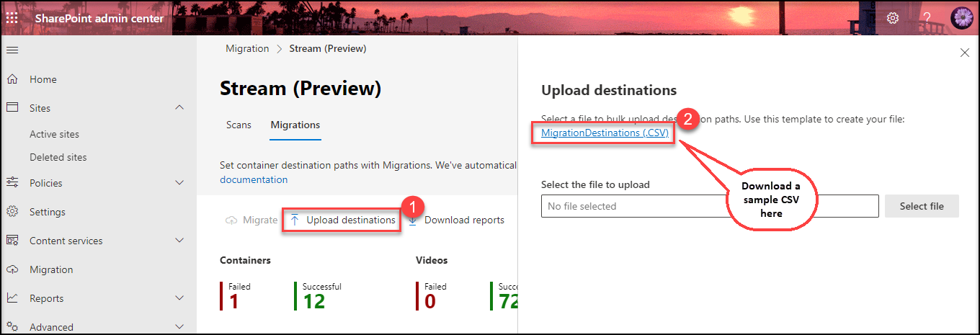The height and width of the screenshot is (335, 980).
Task: Open the settings gear in header
Action: pos(893,18)
